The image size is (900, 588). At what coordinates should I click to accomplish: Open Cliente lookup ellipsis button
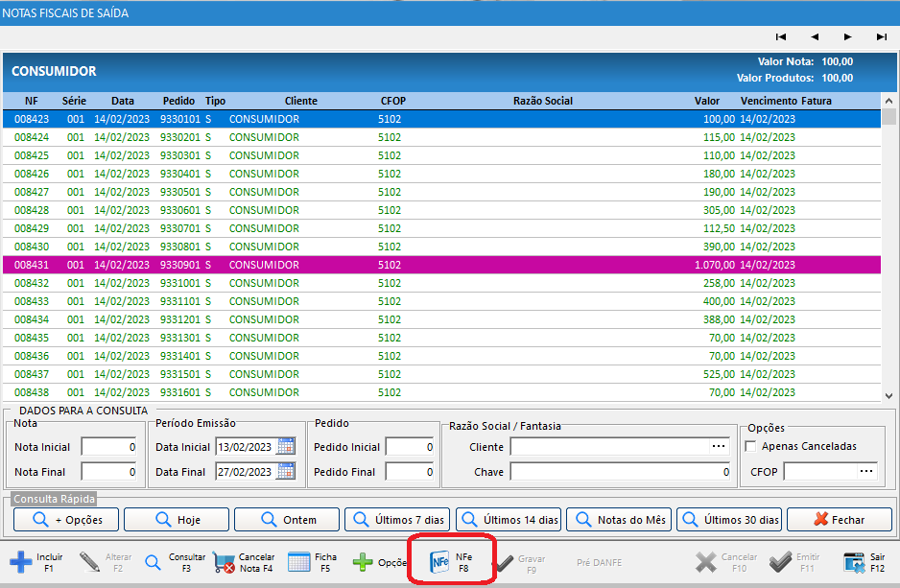[x=719, y=446]
